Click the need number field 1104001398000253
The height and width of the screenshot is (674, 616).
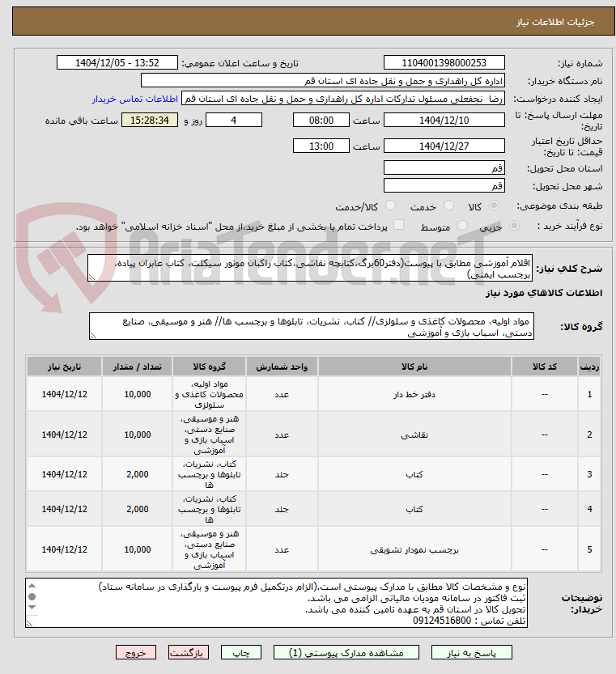tap(444, 63)
